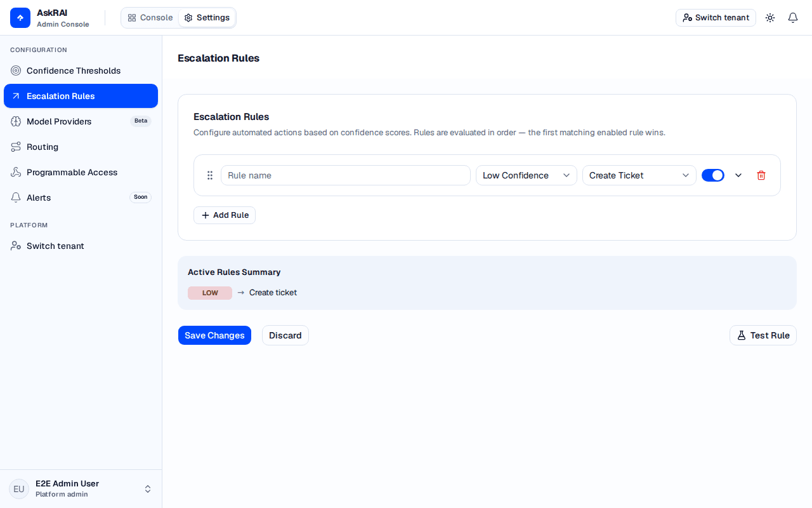This screenshot has width=812, height=508.
Task: Open the notifications bell icon
Action: coord(793,18)
